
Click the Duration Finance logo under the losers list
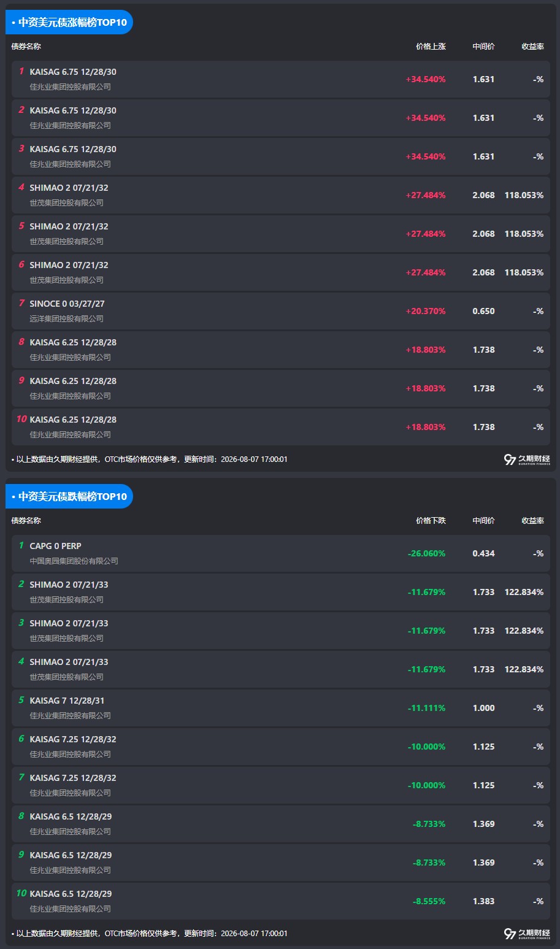(x=527, y=934)
